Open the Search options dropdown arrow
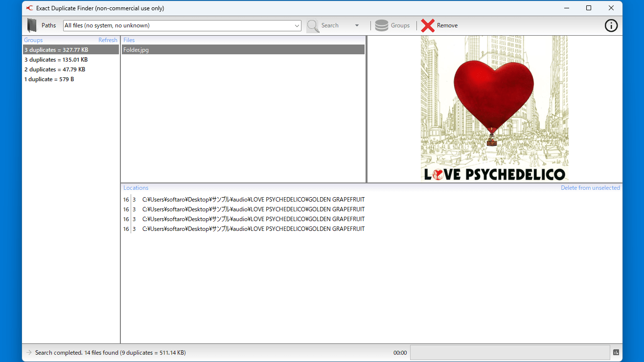Screen dimensions: 644x362 357,25
